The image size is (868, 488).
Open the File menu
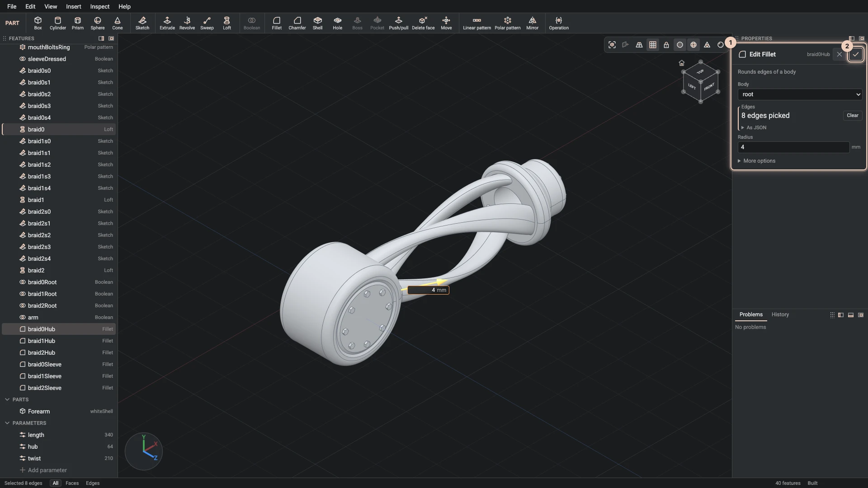(12, 6)
